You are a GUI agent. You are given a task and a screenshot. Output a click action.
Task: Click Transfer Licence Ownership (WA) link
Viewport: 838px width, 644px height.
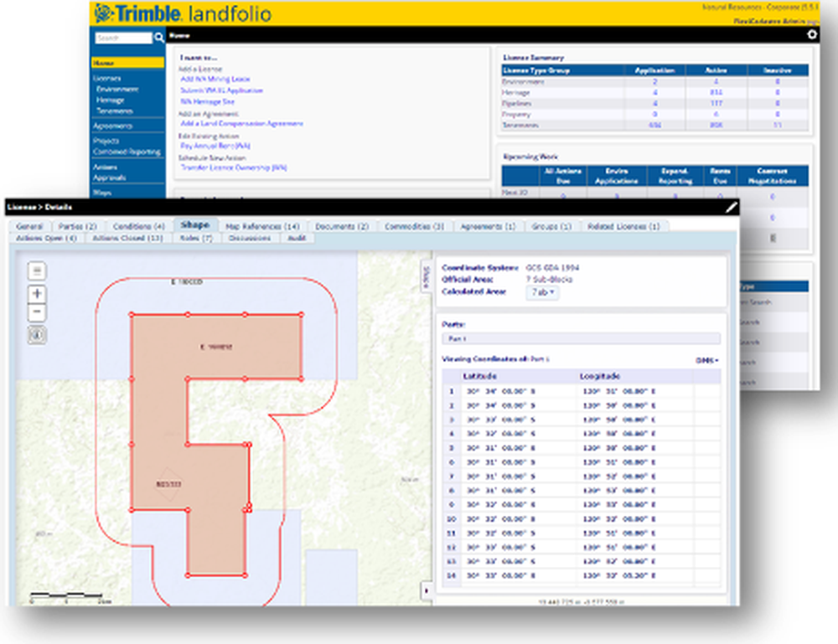tap(234, 167)
